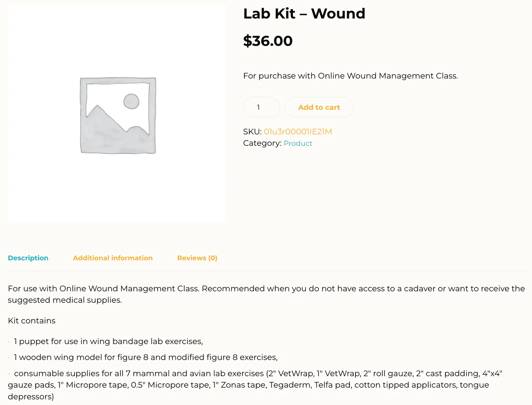This screenshot has height=405, width=532.
Task: Select the wooden wing model list item
Action: point(146,357)
